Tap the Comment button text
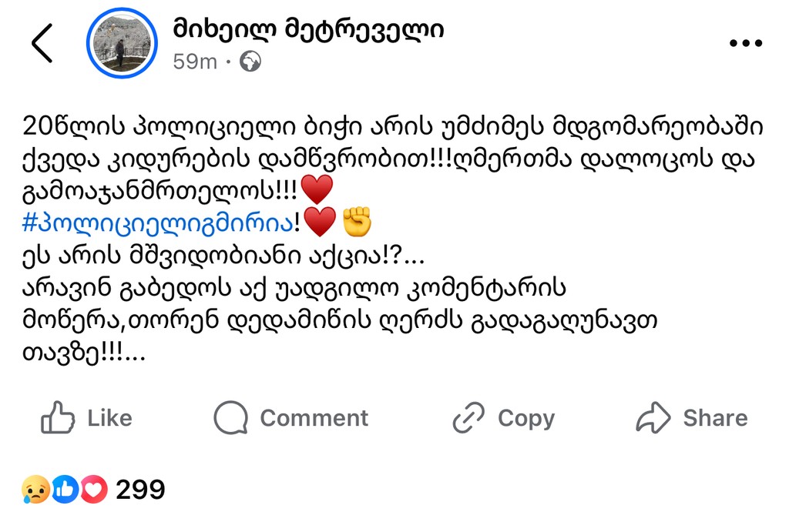 coord(314,418)
